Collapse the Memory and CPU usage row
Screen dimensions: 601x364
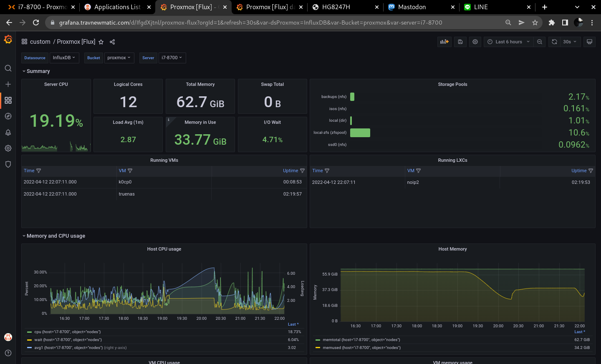pyautogui.click(x=53, y=236)
